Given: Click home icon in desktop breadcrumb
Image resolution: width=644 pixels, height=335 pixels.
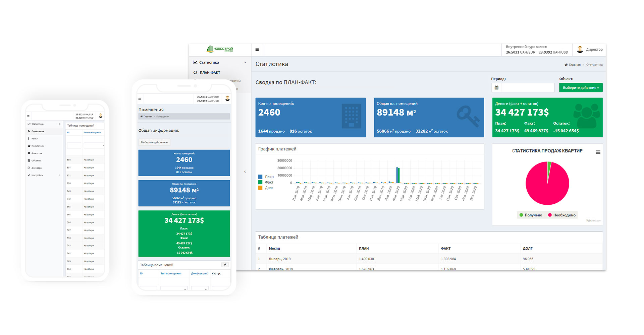Looking at the screenshot, I should [x=566, y=65].
